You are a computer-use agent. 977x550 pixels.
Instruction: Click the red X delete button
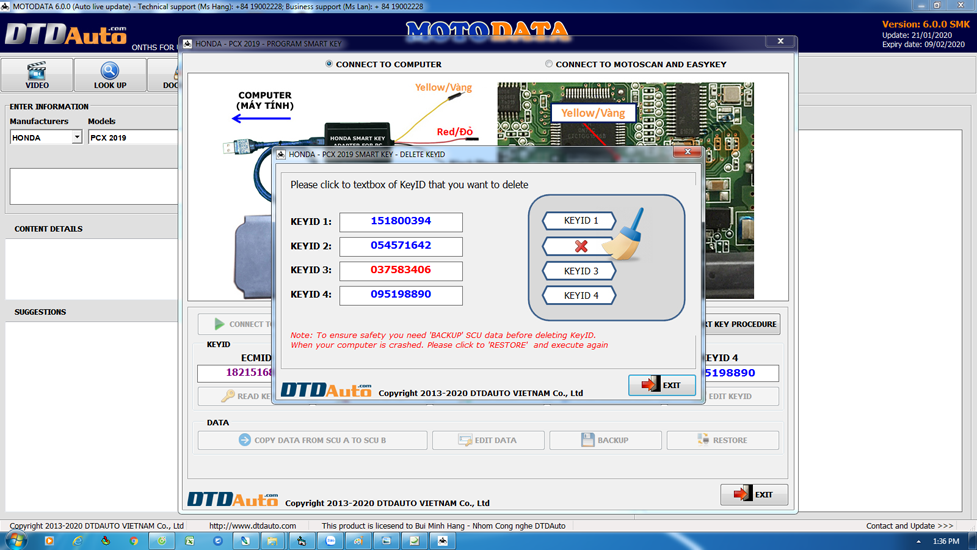[x=579, y=246]
